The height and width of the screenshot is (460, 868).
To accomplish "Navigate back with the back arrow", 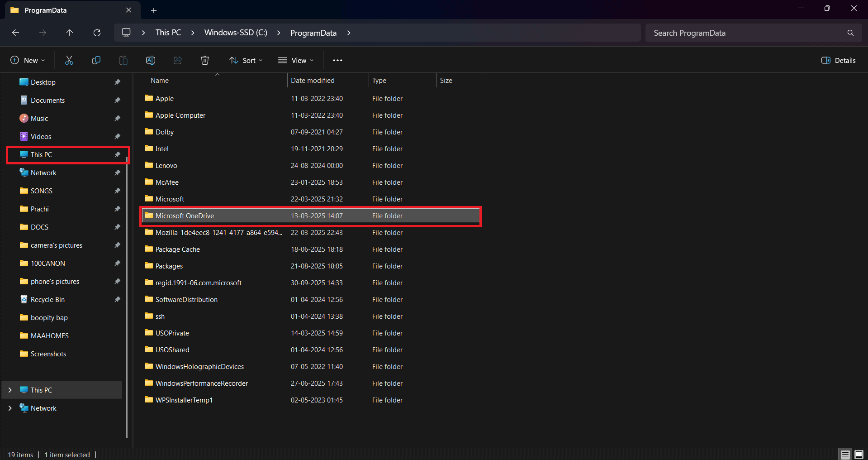I will point(15,33).
